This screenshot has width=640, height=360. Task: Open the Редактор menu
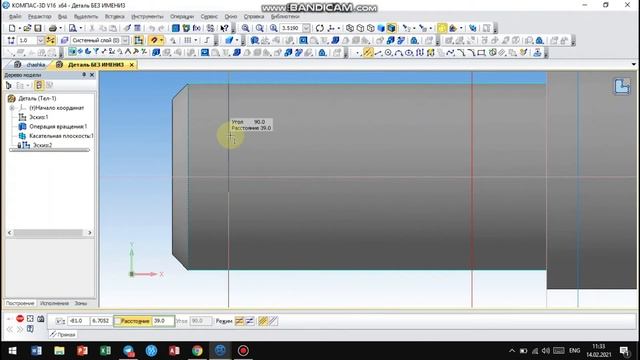[40, 16]
